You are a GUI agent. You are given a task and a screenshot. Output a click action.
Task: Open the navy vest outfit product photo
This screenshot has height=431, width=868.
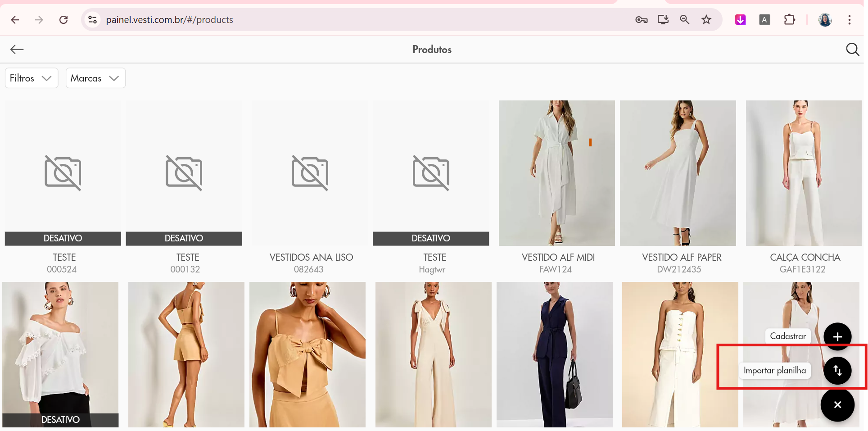pyautogui.click(x=555, y=354)
